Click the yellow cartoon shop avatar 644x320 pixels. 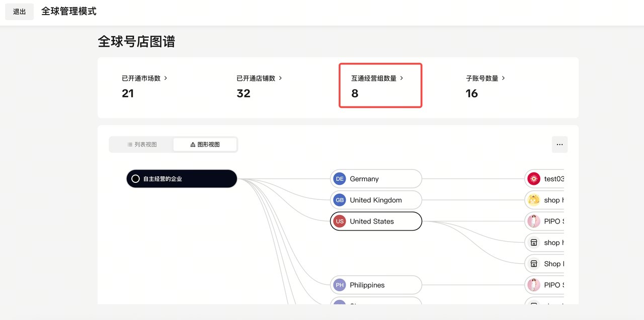[533, 200]
